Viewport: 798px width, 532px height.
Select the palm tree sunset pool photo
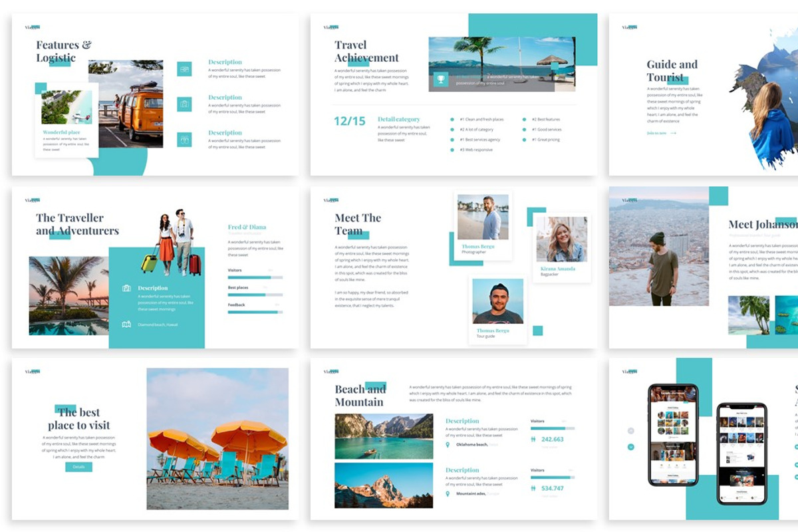coord(68,295)
